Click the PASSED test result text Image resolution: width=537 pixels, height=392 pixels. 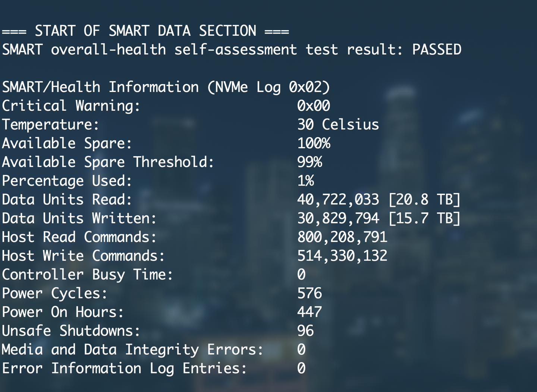(437, 50)
